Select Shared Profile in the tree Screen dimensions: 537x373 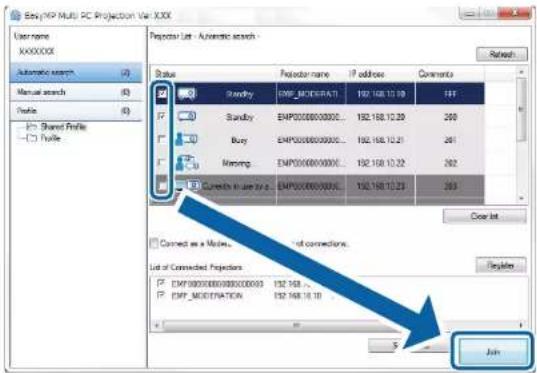[63, 127]
